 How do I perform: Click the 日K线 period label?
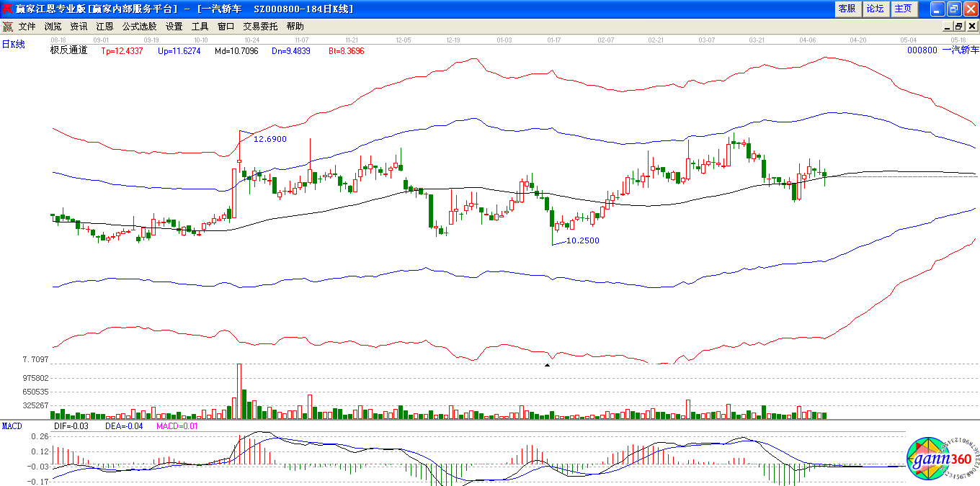[13, 45]
